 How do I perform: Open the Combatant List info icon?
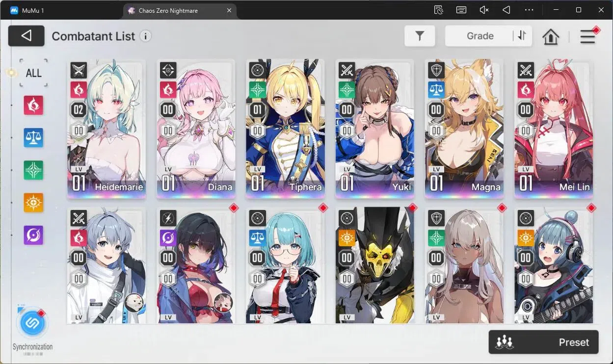(x=145, y=36)
